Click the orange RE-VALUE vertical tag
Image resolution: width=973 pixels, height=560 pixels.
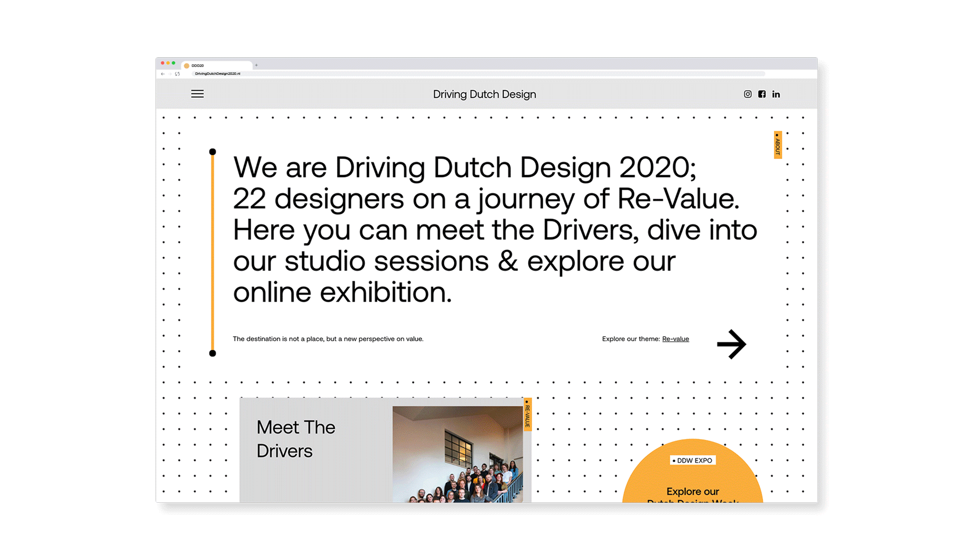(x=527, y=415)
